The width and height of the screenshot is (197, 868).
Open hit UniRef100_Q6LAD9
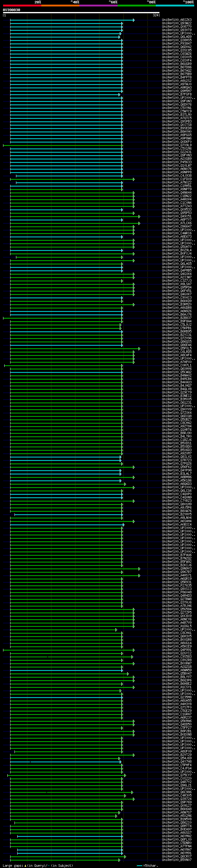(177, 37)
